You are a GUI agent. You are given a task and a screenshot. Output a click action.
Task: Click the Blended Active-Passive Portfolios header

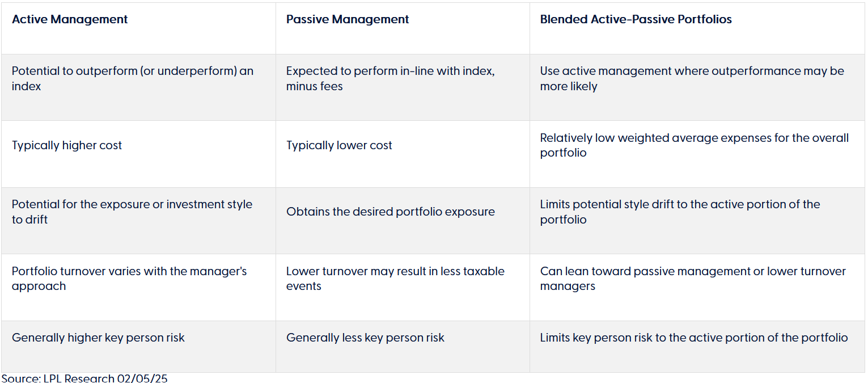pos(697,28)
